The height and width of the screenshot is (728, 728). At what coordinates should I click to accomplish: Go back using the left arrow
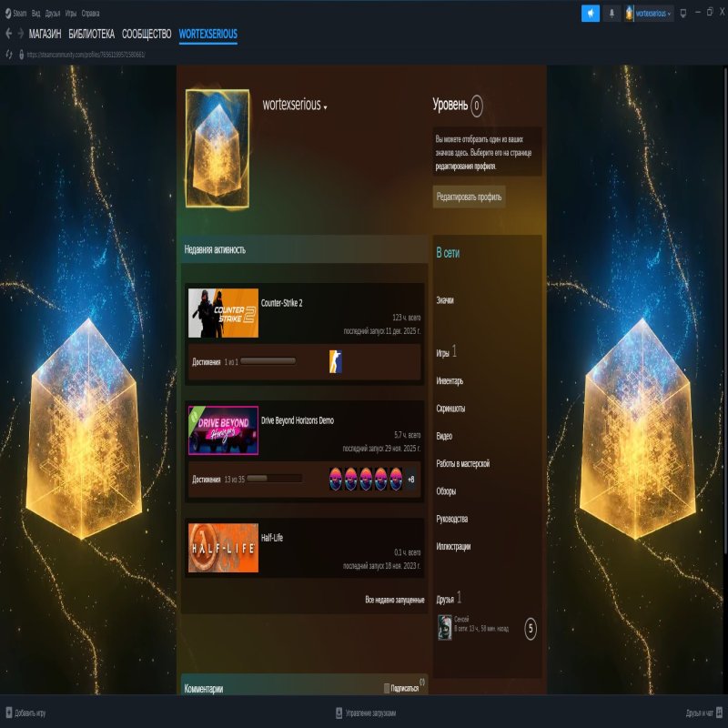pos(9,34)
